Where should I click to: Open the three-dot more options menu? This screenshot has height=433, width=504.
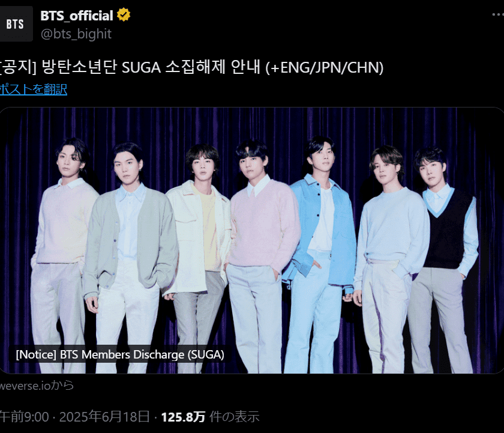point(498,14)
